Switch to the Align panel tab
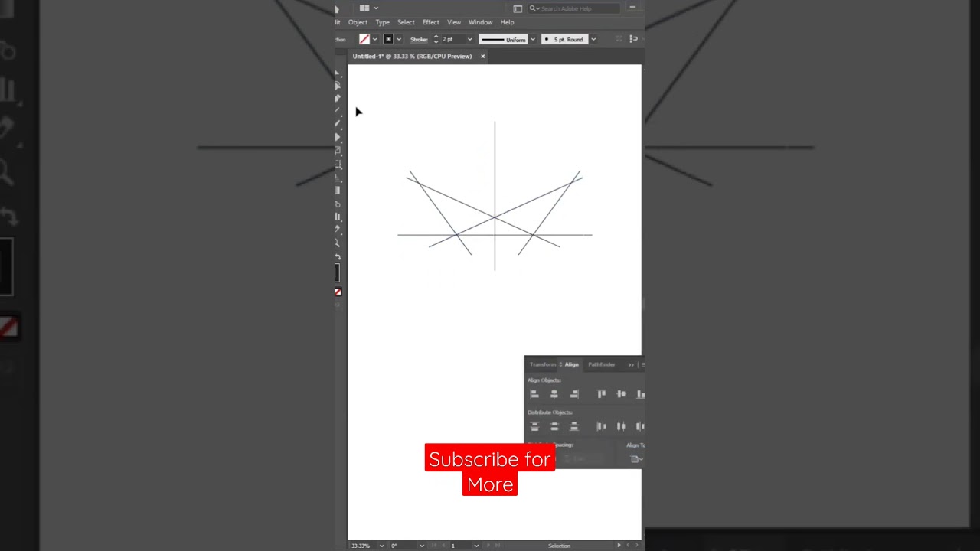 coord(571,364)
